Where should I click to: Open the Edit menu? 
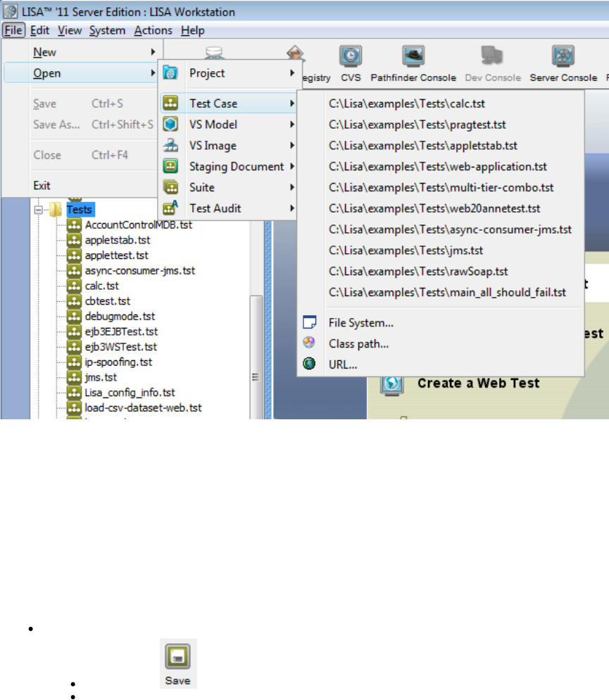click(x=39, y=30)
